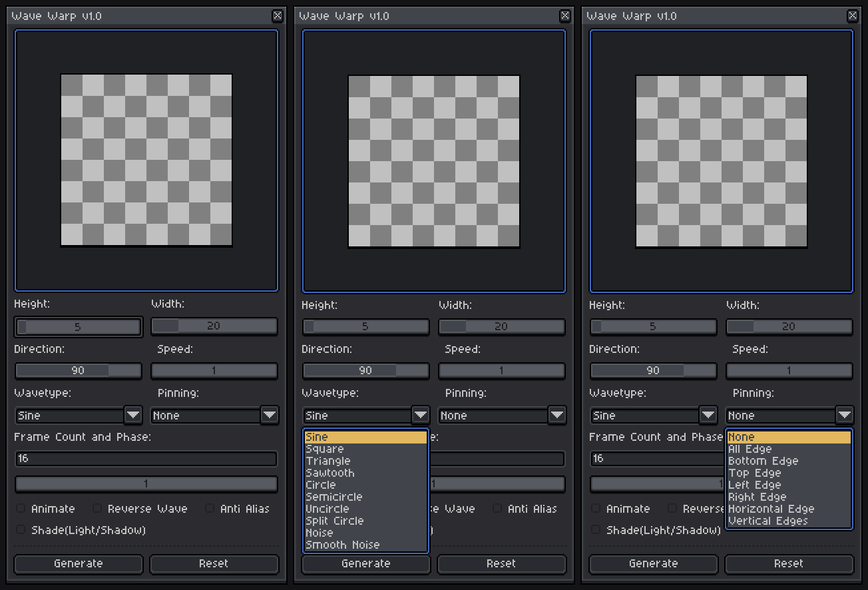Screen dimensions: 868x590
Task: Click Generate in the right window
Action: coord(653,563)
